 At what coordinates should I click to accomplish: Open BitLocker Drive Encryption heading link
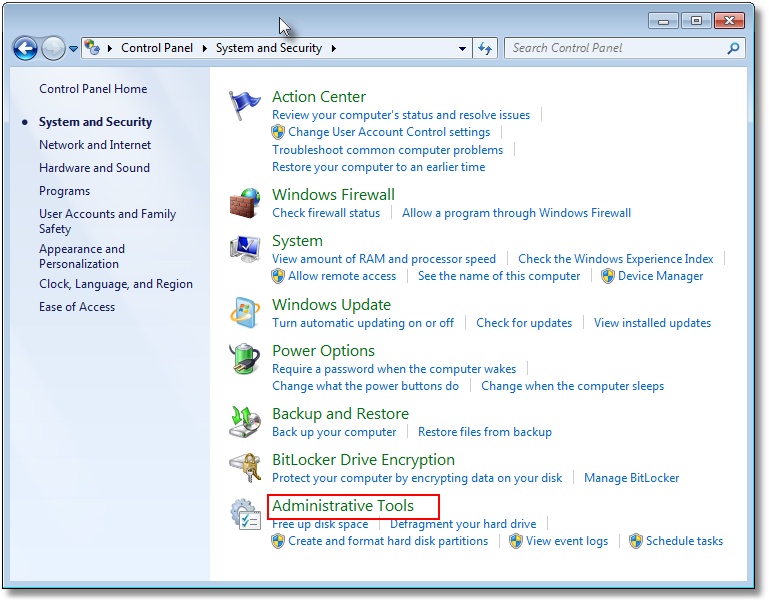pos(363,460)
